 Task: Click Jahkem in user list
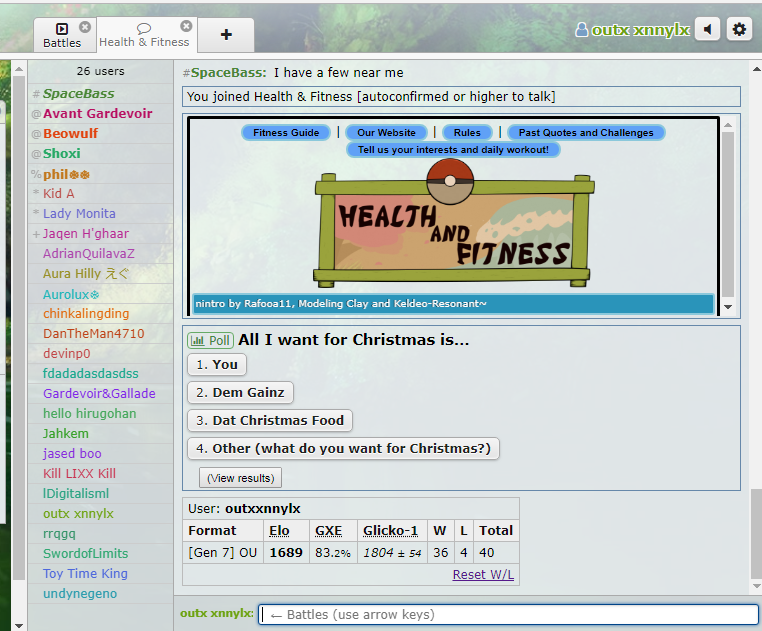(x=101, y=434)
